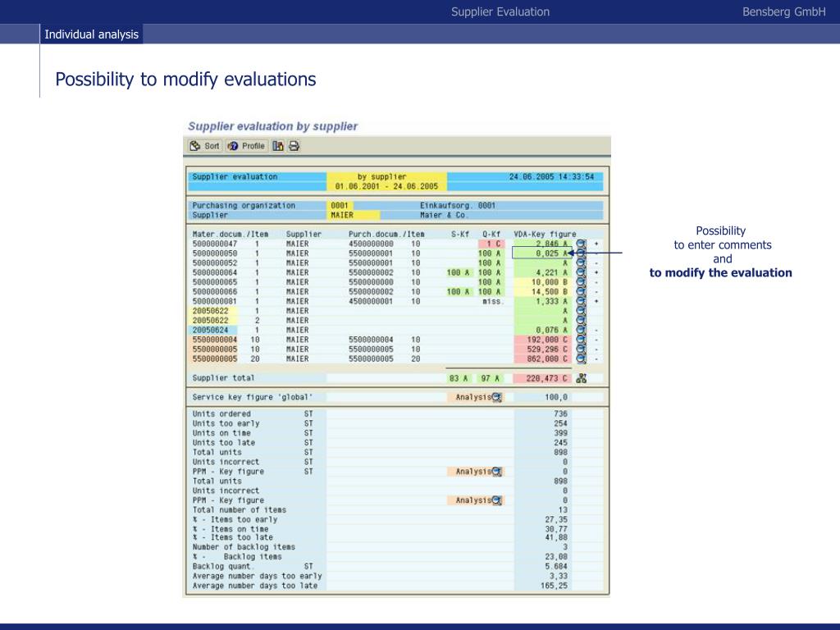Open detail magnifier for 529,296 C row
This screenshot has height=630, width=840.
[x=582, y=349]
